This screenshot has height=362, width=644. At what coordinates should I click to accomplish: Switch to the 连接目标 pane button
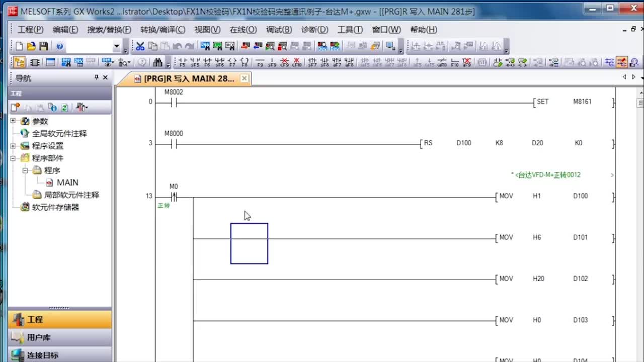pos(59,355)
